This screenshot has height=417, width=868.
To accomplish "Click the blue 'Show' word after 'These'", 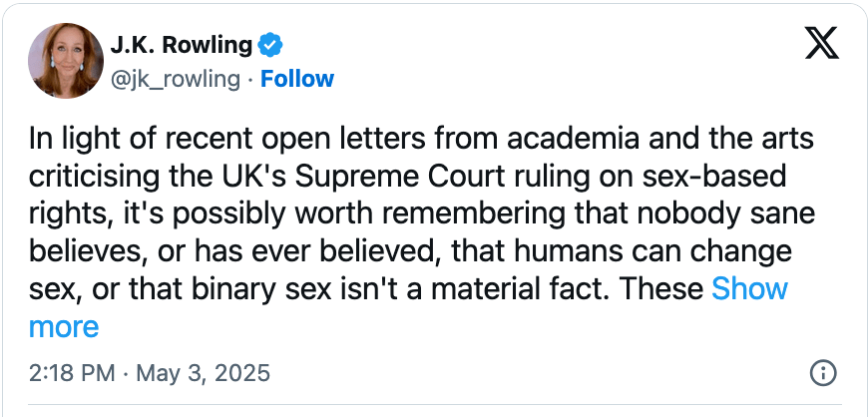I will point(748,289).
